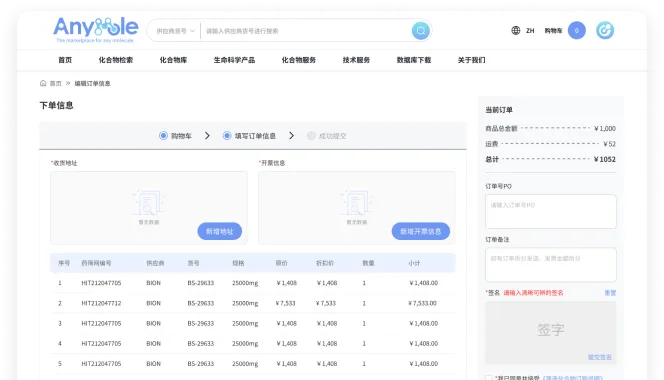Image resolution: width=664 pixels, height=380 pixels.
Task: Click the 新增地址 button
Action: click(220, 231)
